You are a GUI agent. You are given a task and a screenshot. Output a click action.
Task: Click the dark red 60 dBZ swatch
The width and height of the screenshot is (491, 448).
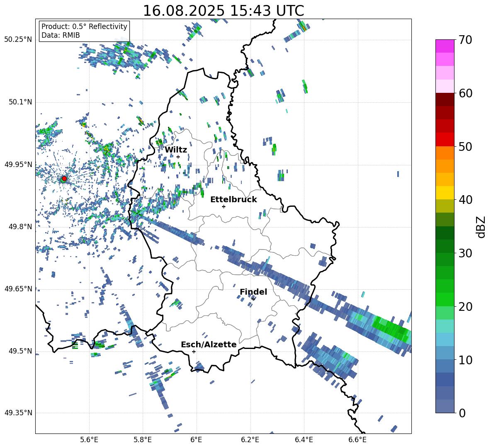click(x=445, y=99)
